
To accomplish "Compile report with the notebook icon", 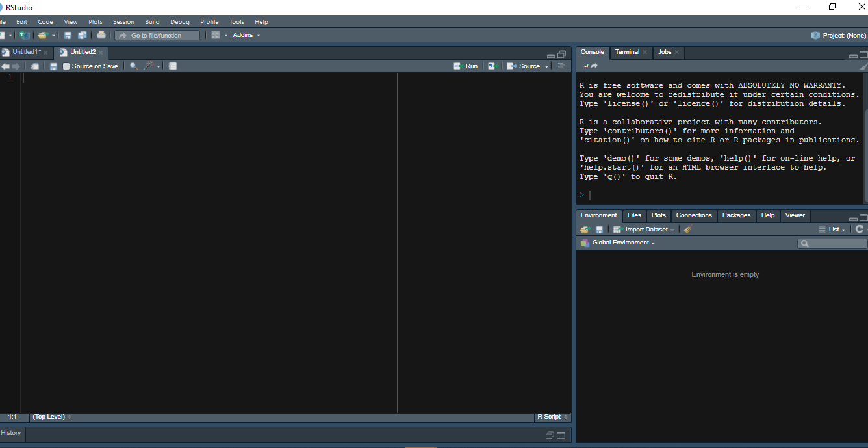I will click(173, 66).
